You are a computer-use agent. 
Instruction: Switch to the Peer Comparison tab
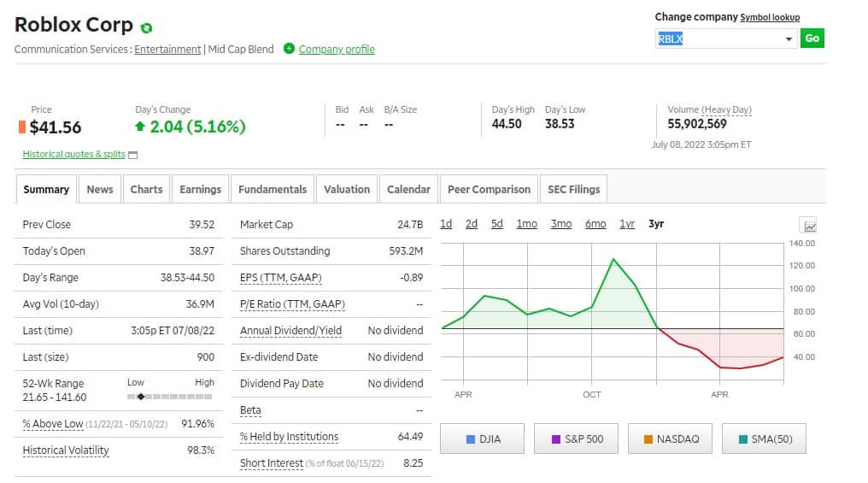[x=489, y=190]
